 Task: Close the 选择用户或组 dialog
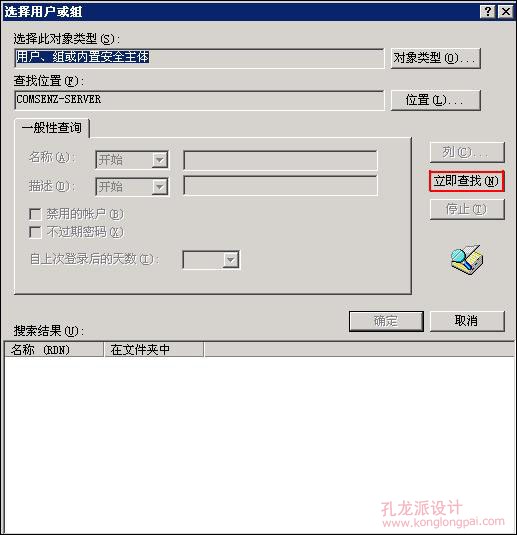tap(506, 12)
